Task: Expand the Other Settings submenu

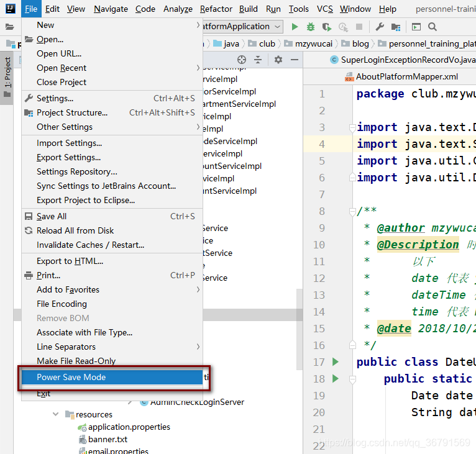Action: tap(112, 127)
